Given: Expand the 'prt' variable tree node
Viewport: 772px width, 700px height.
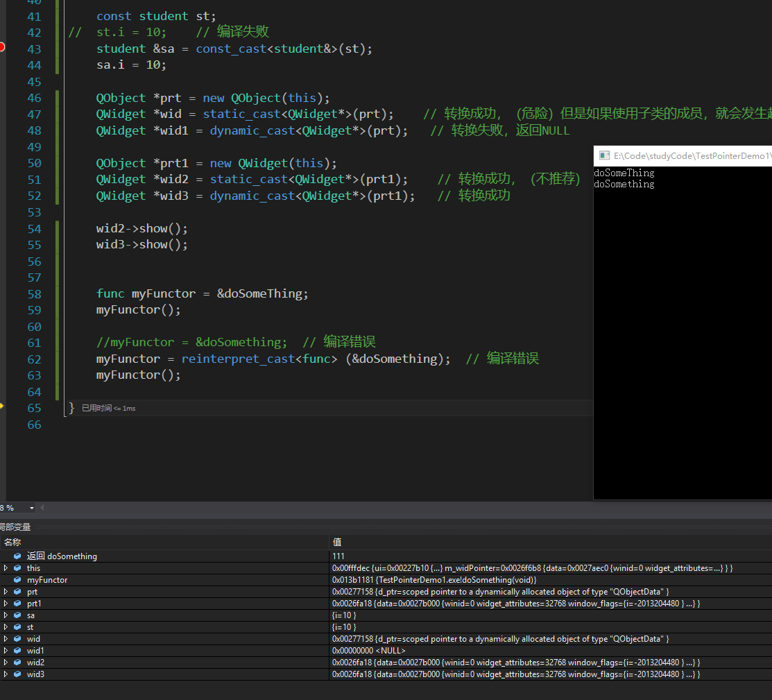Looking at the screenshot, I should click(x=6, y=592).
